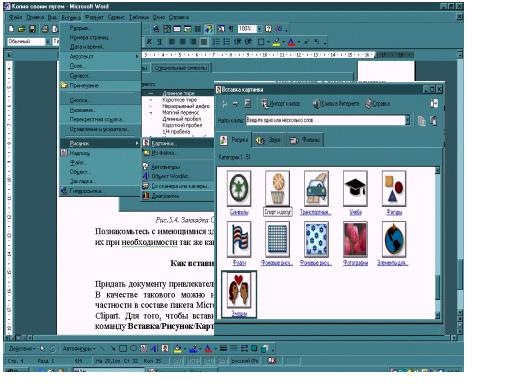Click the numbered list icon

click(x=216, y=42)
